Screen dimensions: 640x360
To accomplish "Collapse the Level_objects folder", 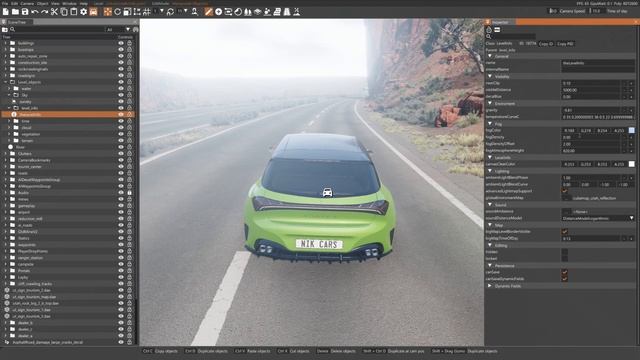I will pyautogui.click(x=6, y=82).
